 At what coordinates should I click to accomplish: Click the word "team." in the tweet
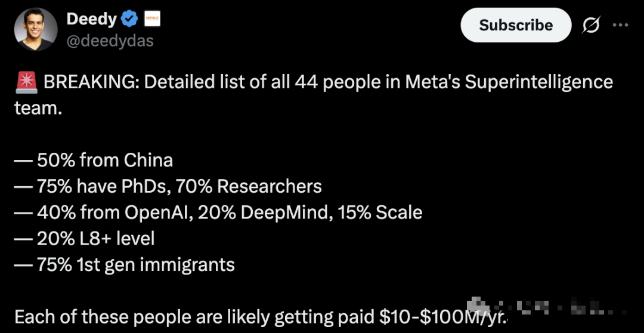(38, 109)
